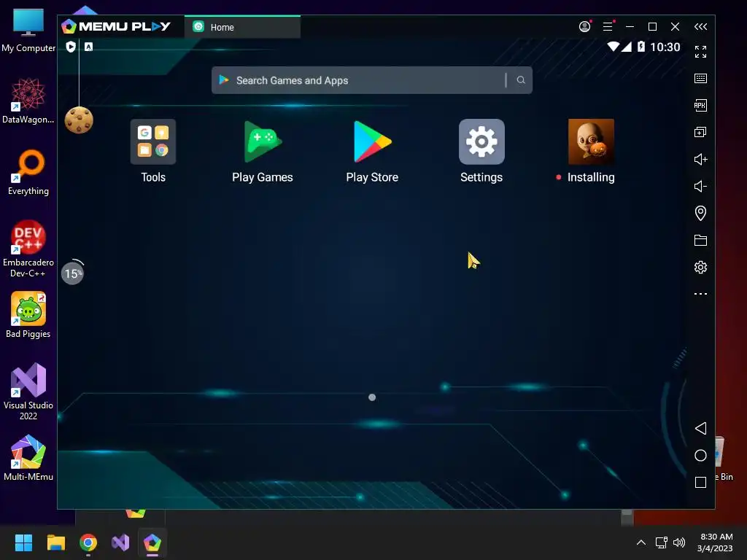
Task: Maximize the MEmu Play window
Action: (x=652, y=27)
